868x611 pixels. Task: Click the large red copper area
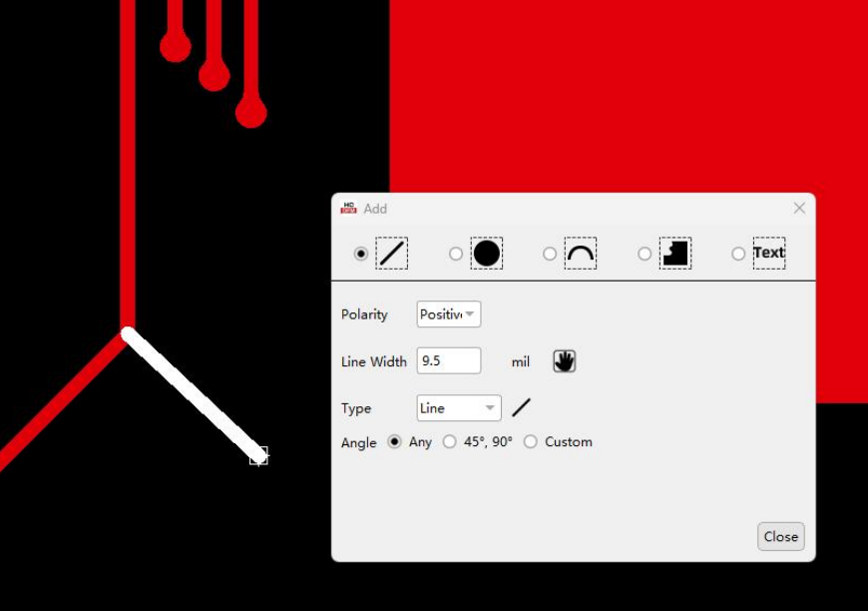point(619,90)
